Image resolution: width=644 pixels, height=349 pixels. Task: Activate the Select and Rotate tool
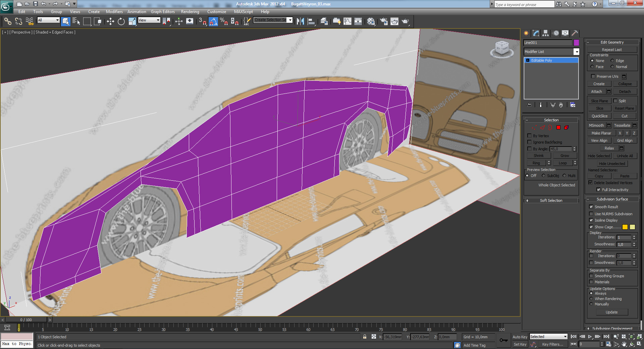[x=121, y=22]
